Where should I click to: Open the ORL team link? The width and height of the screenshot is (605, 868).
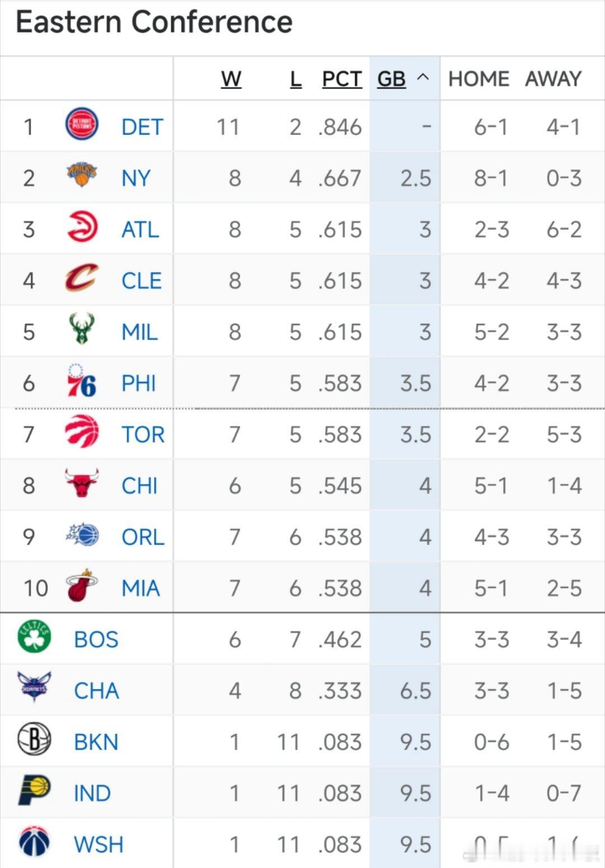143,537
